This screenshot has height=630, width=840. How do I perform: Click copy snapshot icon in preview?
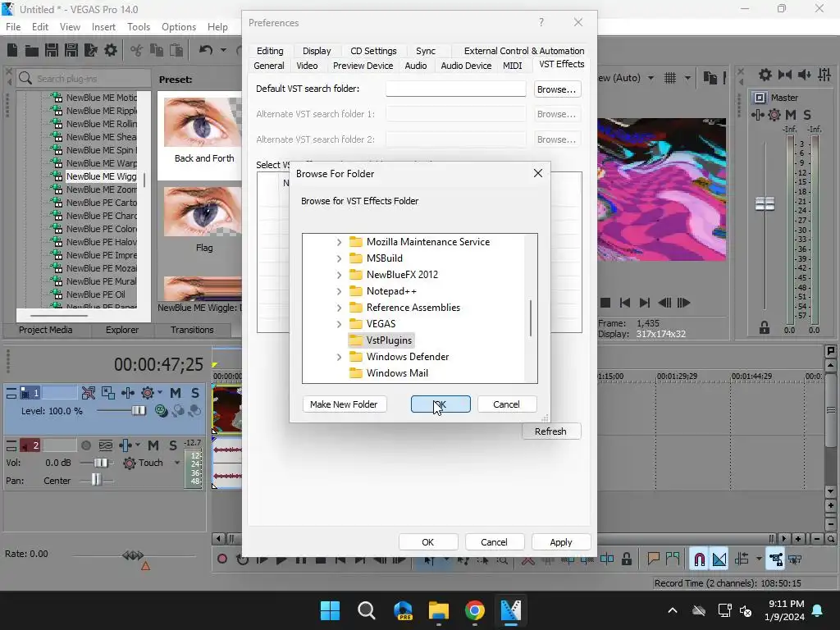710,78
